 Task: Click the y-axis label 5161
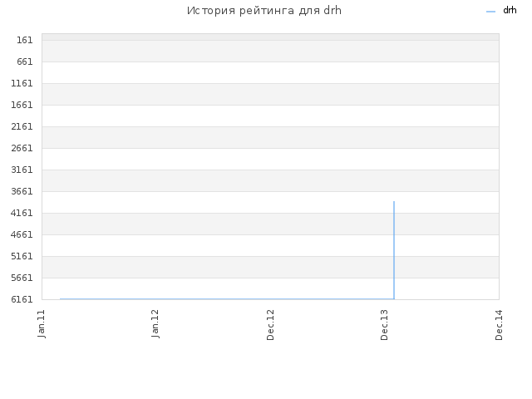(22, 257)
